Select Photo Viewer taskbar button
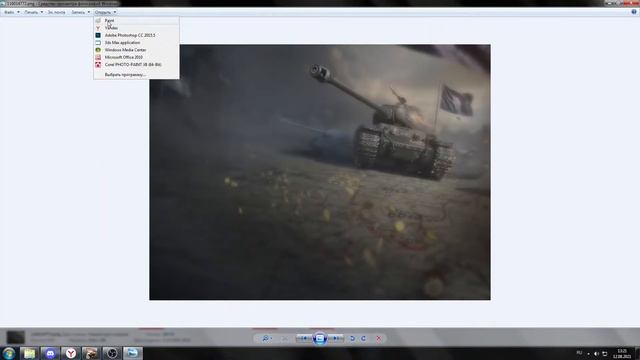Image resolution: width=640 pixels, height=360 pixels. tap(133, 353)
